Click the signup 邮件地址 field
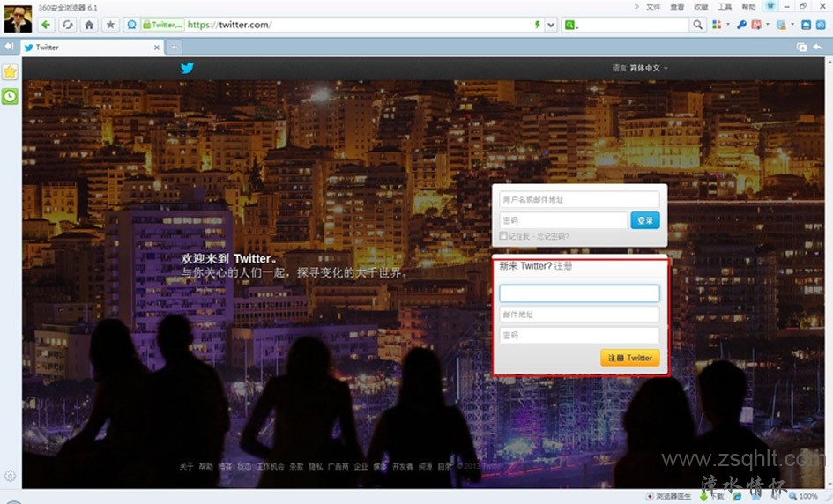The height and width of the screenshot is (504, 833). click(x=579, y=315)
